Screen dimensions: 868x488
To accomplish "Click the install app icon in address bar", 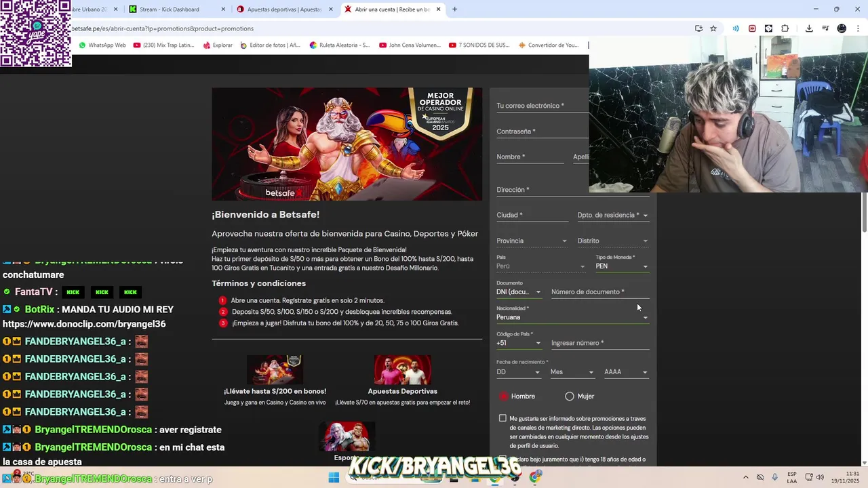I will [x=698, y=28].
